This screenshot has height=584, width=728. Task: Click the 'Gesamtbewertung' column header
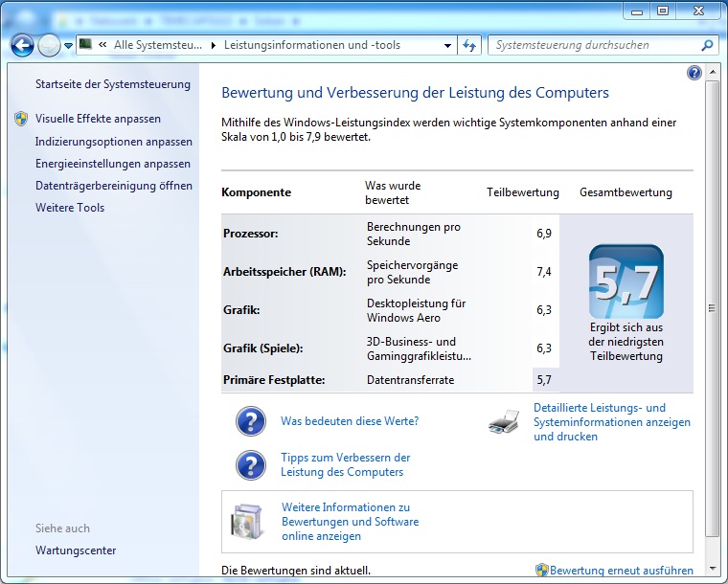[626, 192]
